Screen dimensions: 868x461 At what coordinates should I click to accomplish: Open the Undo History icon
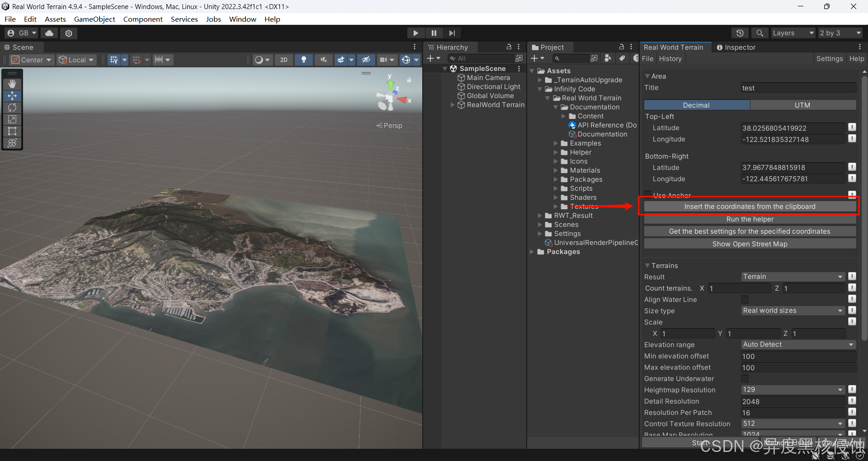tap(740, 33)
